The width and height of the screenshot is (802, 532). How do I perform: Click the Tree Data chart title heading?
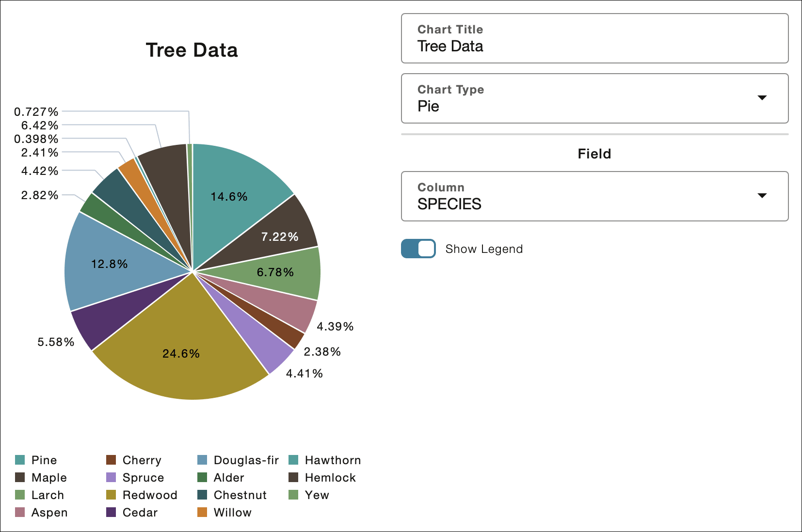[192, 50]
